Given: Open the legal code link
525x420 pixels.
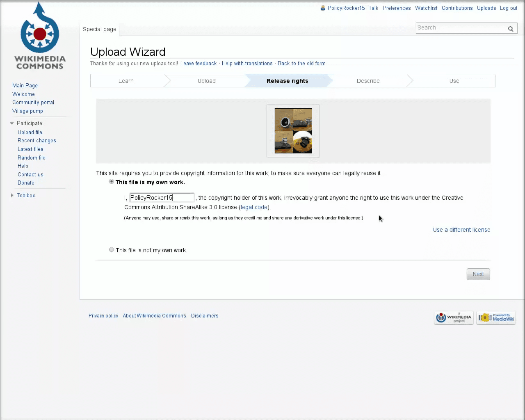Looking at the screenshot, I should coord(254,207).
